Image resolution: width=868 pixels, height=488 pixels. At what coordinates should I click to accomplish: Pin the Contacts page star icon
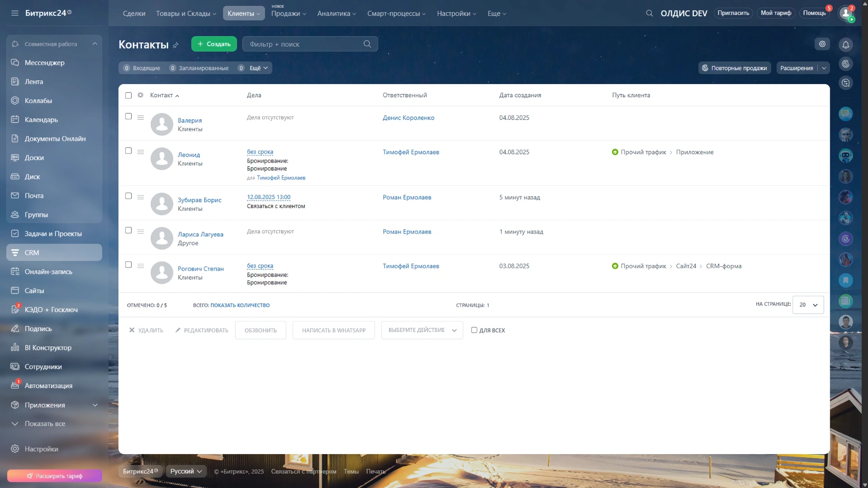pos(176,45)
